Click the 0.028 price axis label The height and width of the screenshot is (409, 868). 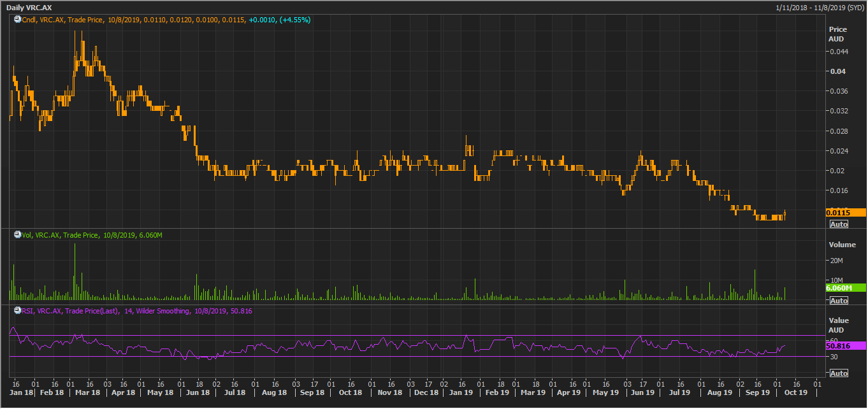pyautogui.click(x=838, y=131)
